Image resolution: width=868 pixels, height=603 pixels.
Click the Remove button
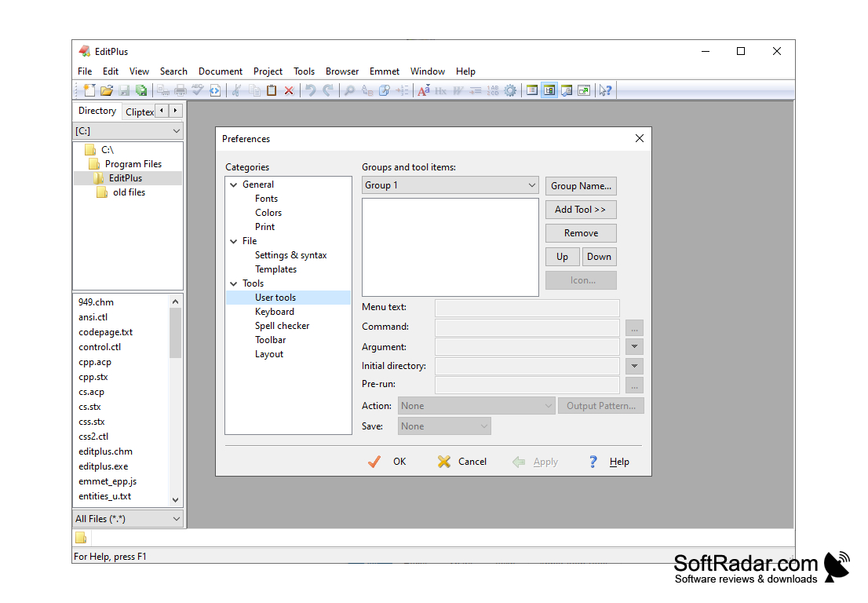coord(581,233)
